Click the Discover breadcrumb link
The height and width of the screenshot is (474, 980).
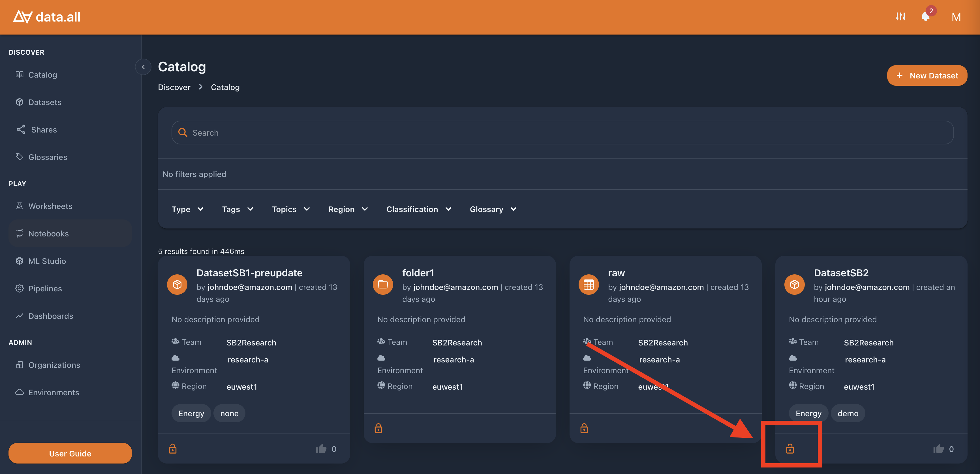(174, 87)
